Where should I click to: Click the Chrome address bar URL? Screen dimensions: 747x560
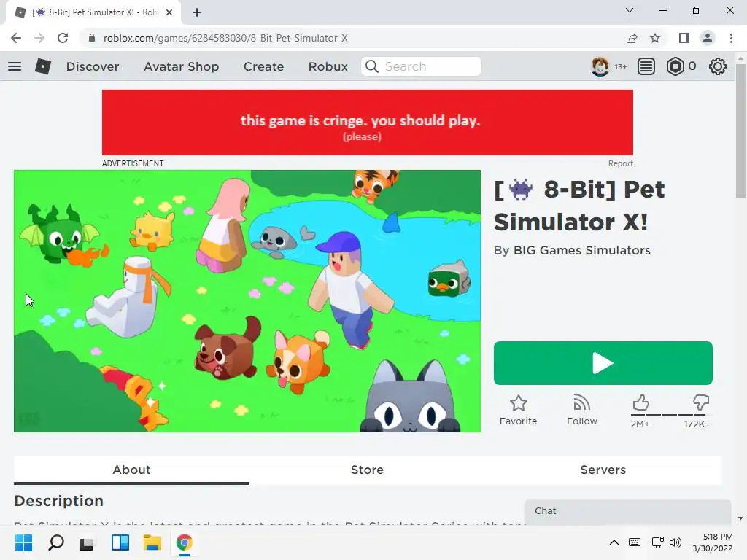tap(225, 38)
